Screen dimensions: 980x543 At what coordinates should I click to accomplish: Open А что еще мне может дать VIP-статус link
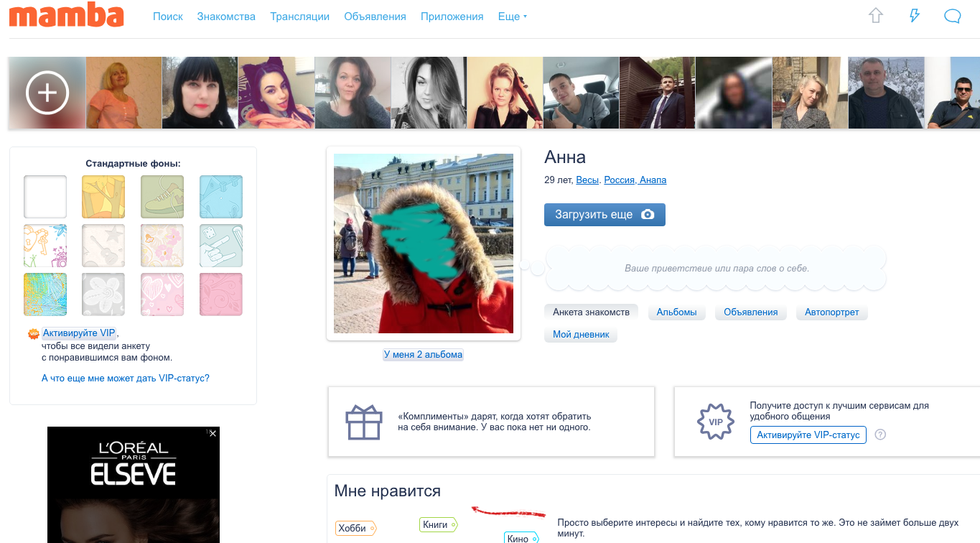(126, 378)
